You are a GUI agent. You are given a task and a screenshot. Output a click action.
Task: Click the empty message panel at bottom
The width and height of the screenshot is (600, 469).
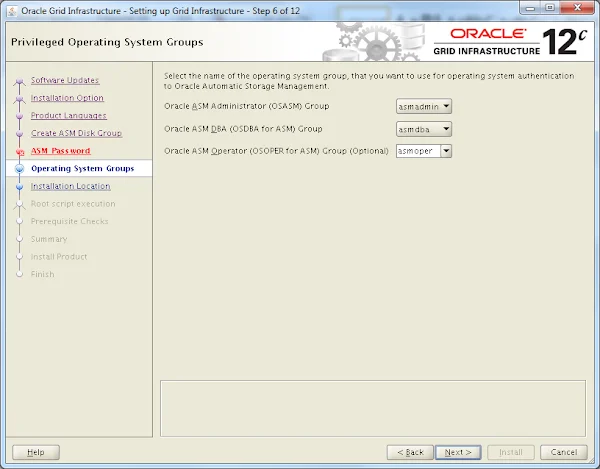pos(373,408)
